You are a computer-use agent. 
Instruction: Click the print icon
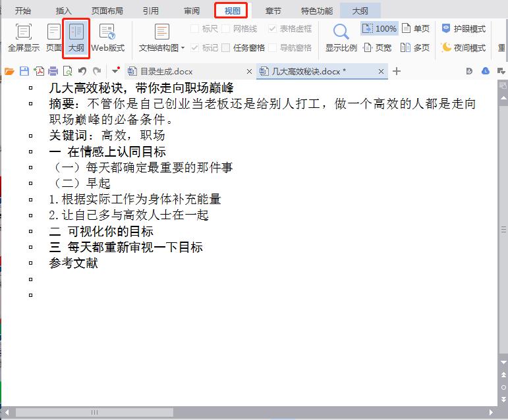tap(53, 71)
